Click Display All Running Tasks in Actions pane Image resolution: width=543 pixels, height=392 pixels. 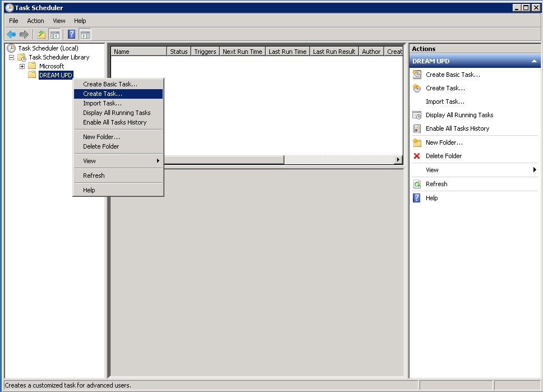click(459, 115)
